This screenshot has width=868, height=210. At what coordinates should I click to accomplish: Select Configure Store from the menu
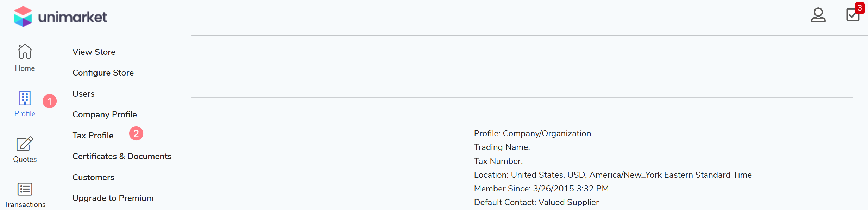(103, 73)
